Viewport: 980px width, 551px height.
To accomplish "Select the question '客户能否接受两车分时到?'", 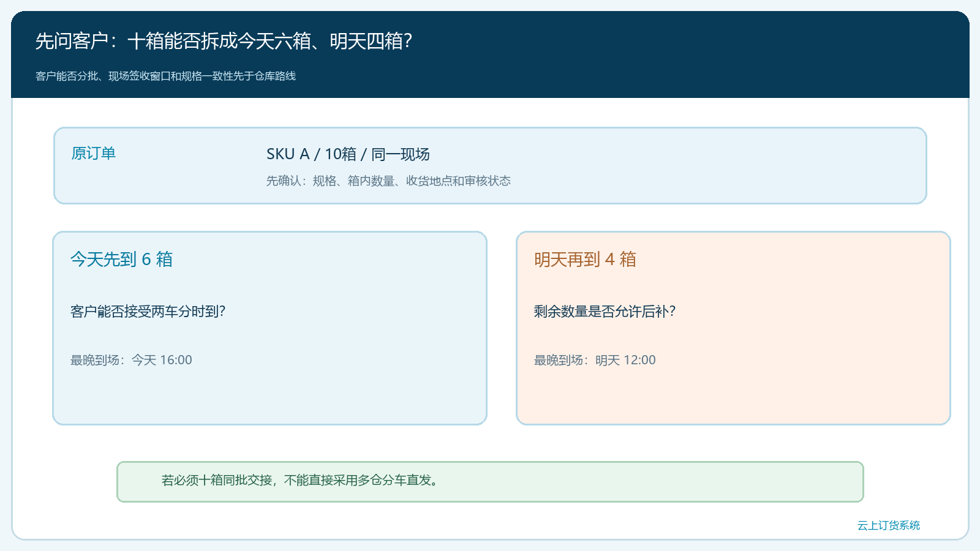I will pos(148,311).
